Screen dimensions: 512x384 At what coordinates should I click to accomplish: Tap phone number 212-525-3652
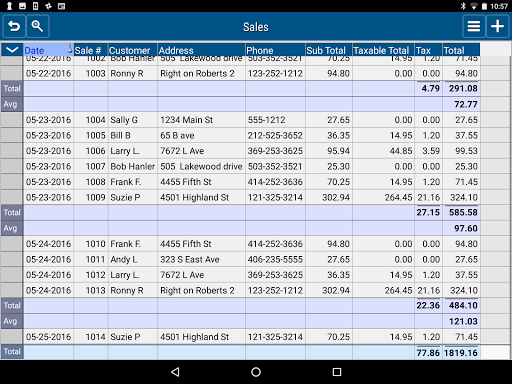275,136
